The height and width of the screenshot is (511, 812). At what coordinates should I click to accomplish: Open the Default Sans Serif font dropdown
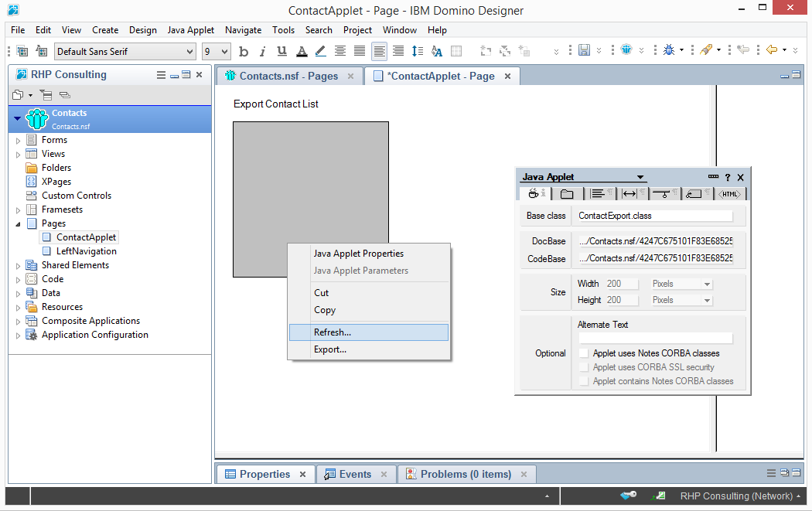click(190, 52)
